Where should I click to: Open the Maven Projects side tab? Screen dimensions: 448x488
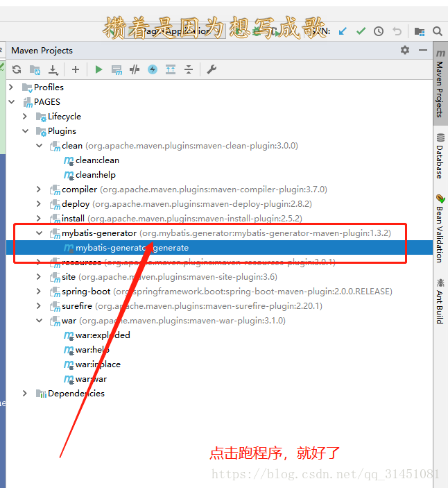440,84
